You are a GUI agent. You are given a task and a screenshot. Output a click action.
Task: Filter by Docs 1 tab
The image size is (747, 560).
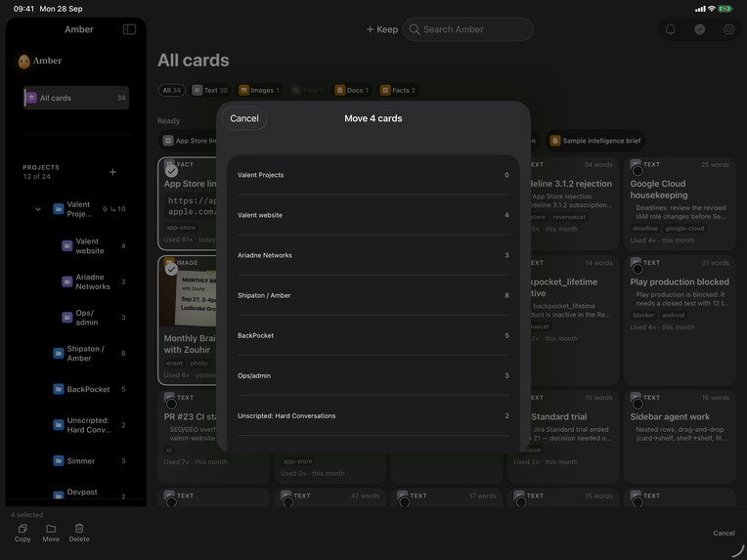point(352,90)
